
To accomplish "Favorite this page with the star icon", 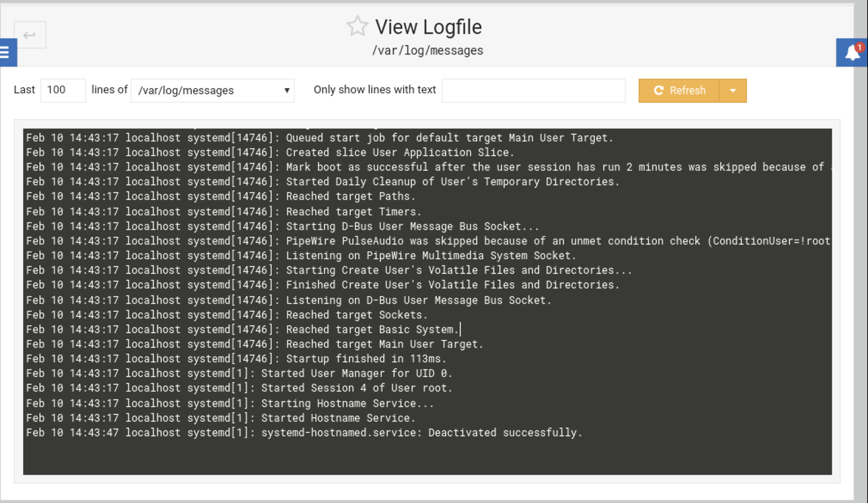I will [357, 26].
